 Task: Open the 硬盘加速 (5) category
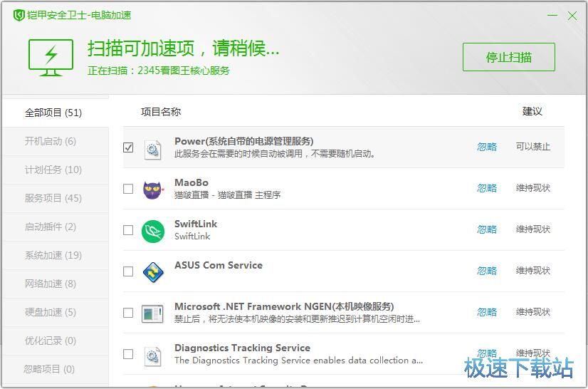pyautogui.click(x=56, y=312)
